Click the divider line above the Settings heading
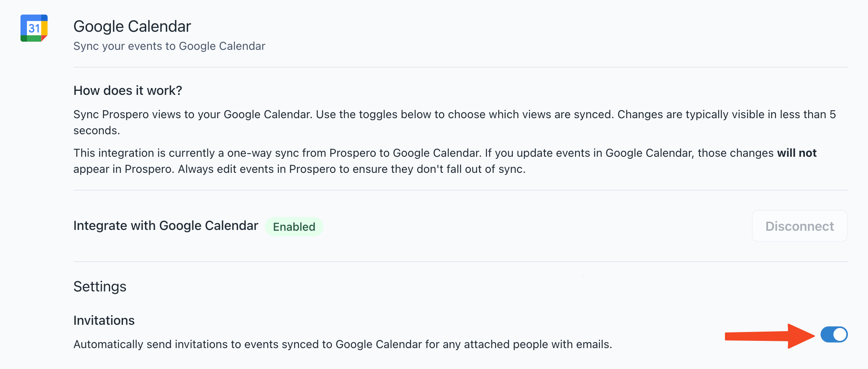This screenshot has height=369, width=868. pyautogui.click(x=460, y=262)
